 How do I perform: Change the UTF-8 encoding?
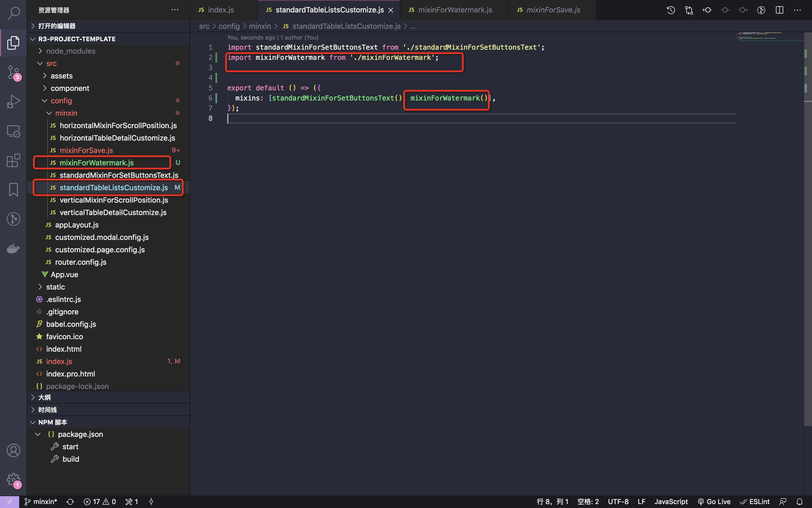618,502
